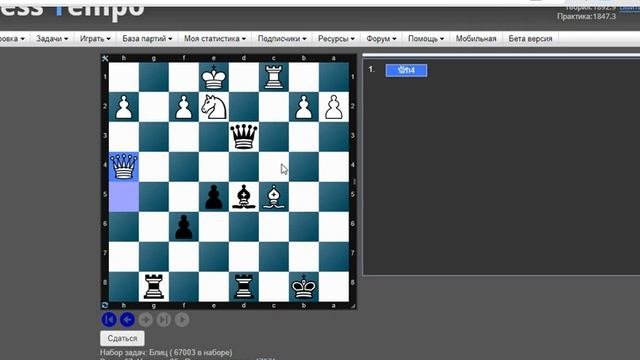Select the white pawn on h2
Screen dimensions: 640x360
(124, 107)
